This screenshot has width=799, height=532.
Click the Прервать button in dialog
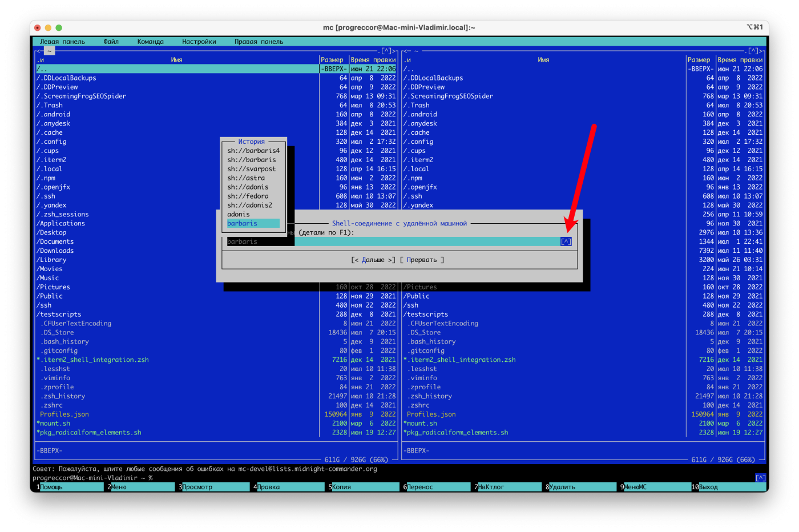[x=422, y=260]
